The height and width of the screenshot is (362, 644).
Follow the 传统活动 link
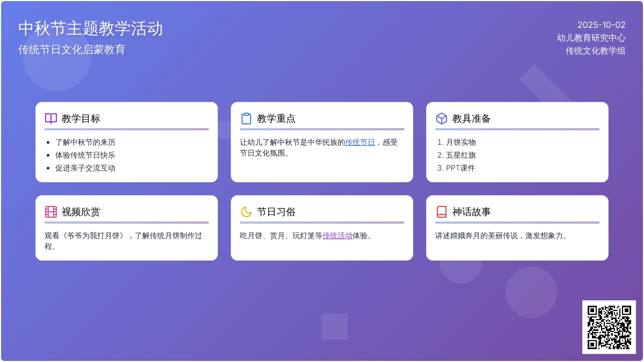coord(337,235)
